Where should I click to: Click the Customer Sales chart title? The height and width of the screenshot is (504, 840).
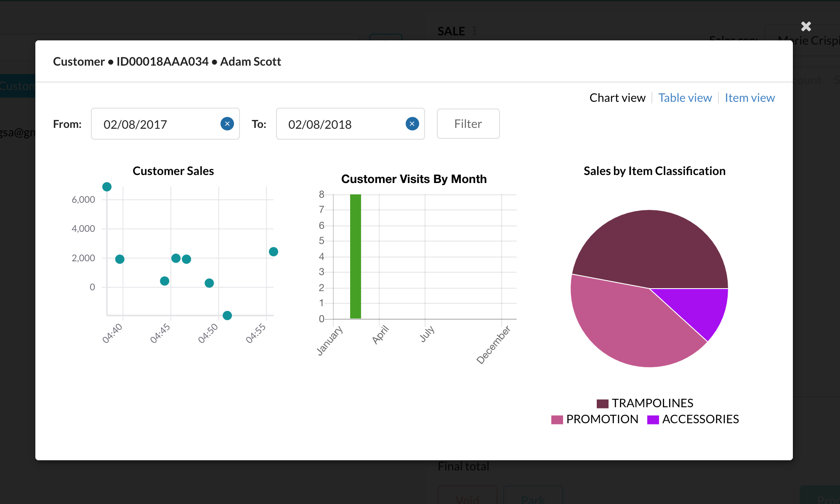pos(173,171)
